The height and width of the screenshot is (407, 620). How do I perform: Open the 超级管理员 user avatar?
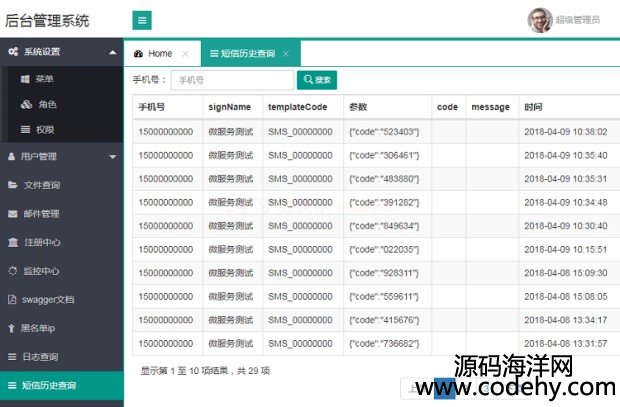[x=540, y=20]
